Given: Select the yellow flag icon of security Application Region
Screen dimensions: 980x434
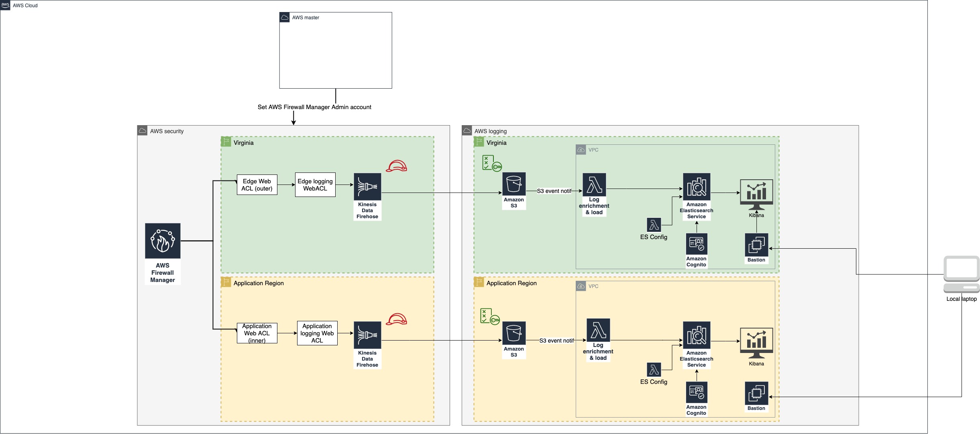Looking at the screenshot, I should click(226, 282).
